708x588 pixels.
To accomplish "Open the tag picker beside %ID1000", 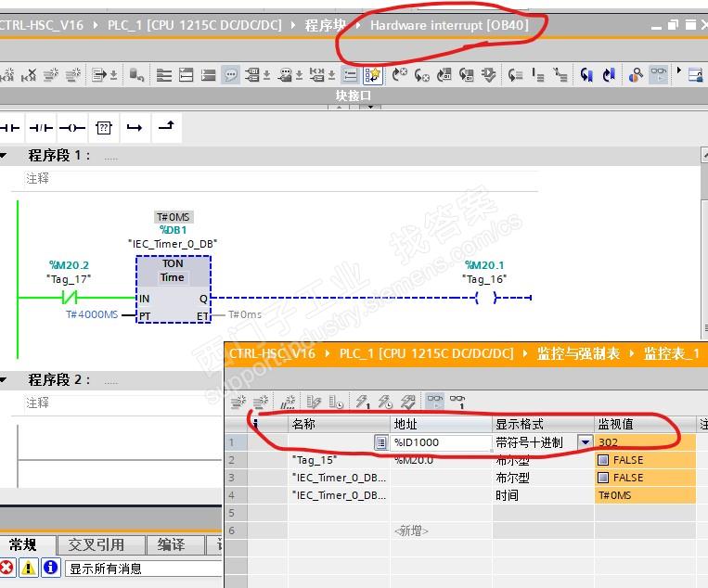I will [381, 442].
